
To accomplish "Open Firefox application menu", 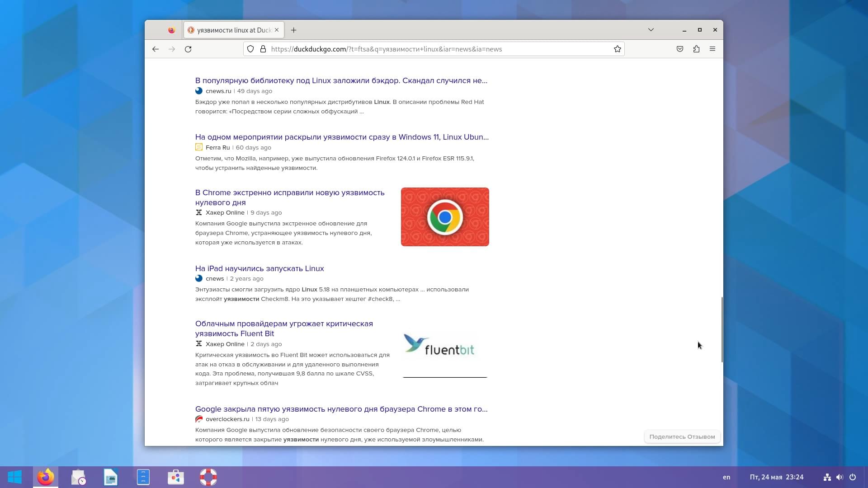I will (712, 49).
